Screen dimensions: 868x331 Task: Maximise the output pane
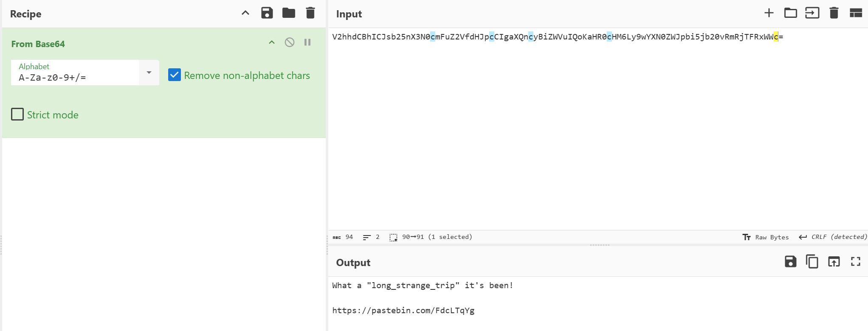pyautogui.click(x=855, y=262)
